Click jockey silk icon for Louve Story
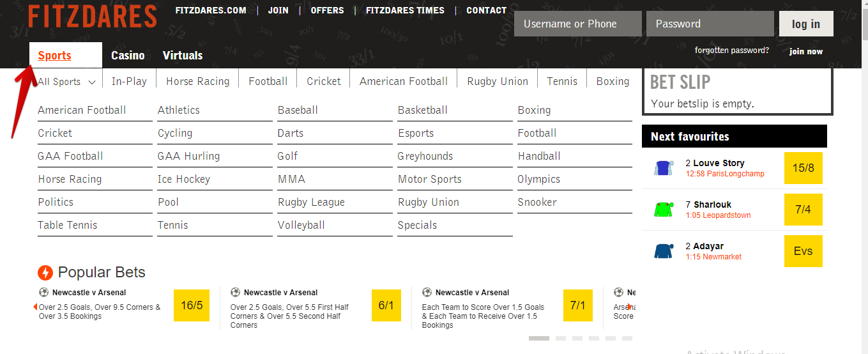 tap(664, 168)
